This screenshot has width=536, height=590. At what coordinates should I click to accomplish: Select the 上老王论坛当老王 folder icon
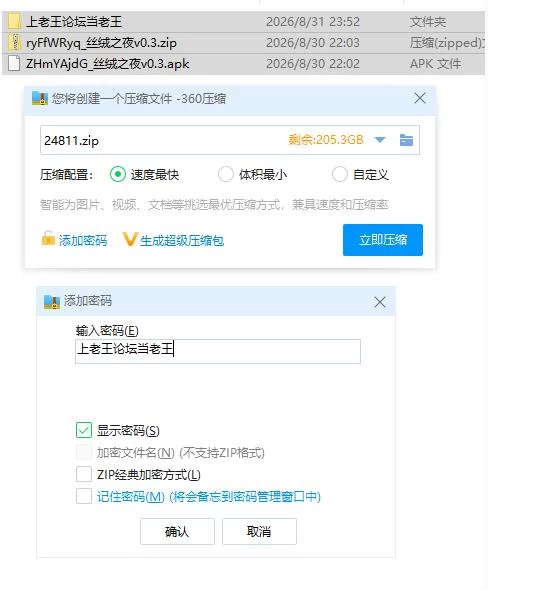[14, 21]
